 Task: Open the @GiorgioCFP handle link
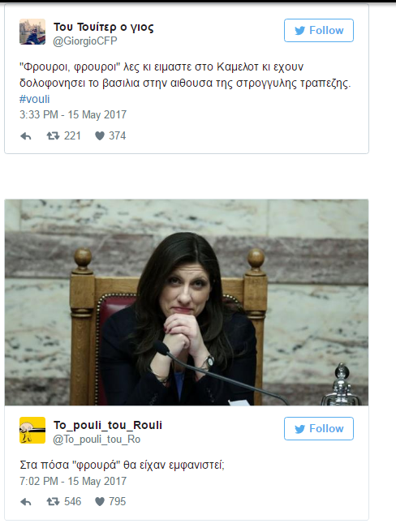pyautogui.click(x=85, y=41)
